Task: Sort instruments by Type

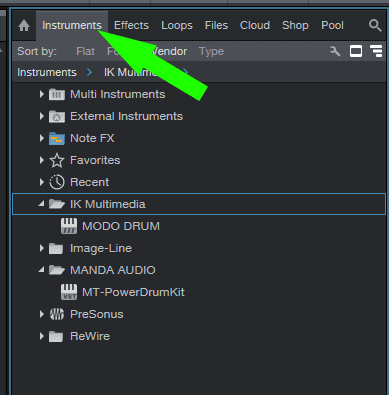Action: click(211, 51)
